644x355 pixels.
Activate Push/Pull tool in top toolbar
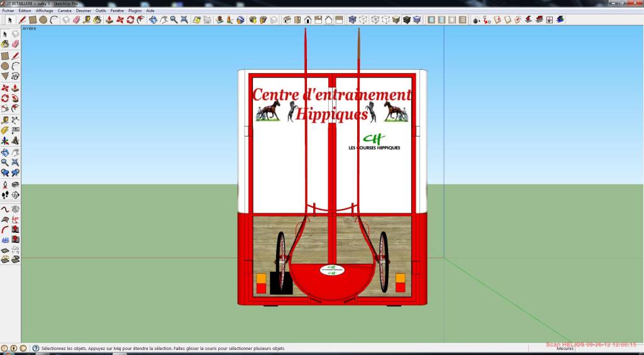coord(109,20)
